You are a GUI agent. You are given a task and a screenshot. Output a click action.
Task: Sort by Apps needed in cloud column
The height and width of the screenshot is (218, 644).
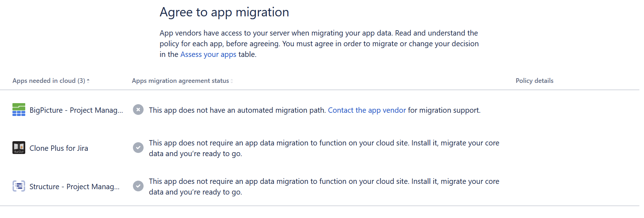(x=51, y=81)
